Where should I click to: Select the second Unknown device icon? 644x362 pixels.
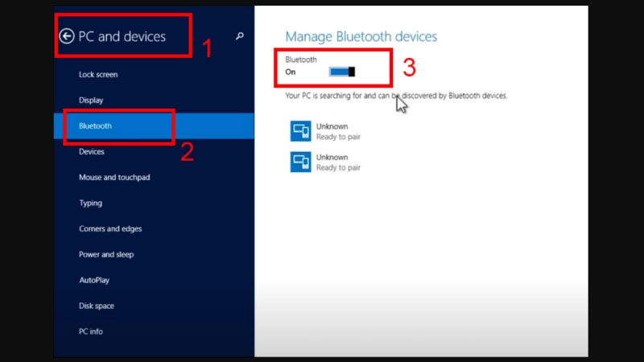(x=301, y=162)
